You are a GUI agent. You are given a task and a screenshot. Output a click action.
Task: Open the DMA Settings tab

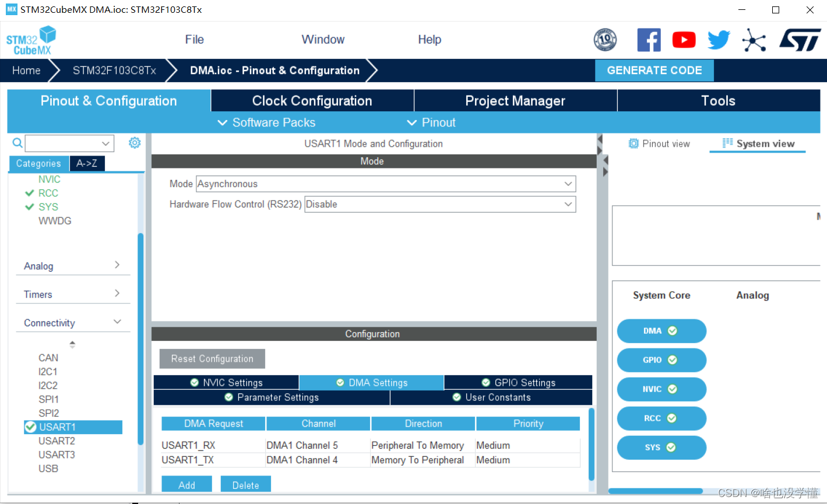pyautogui.click(x=371, y=383)
